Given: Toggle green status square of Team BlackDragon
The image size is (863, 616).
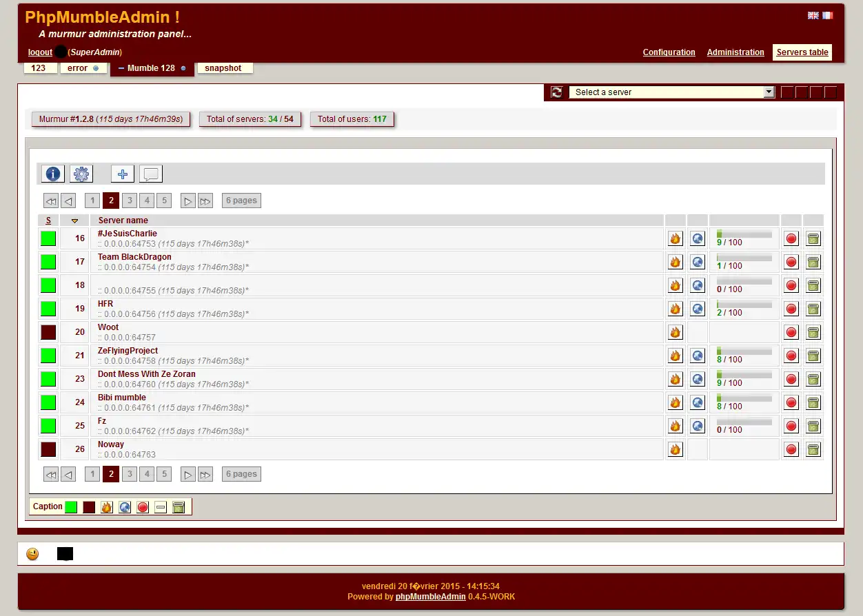Looking at the screenshot, I should 48,262.
